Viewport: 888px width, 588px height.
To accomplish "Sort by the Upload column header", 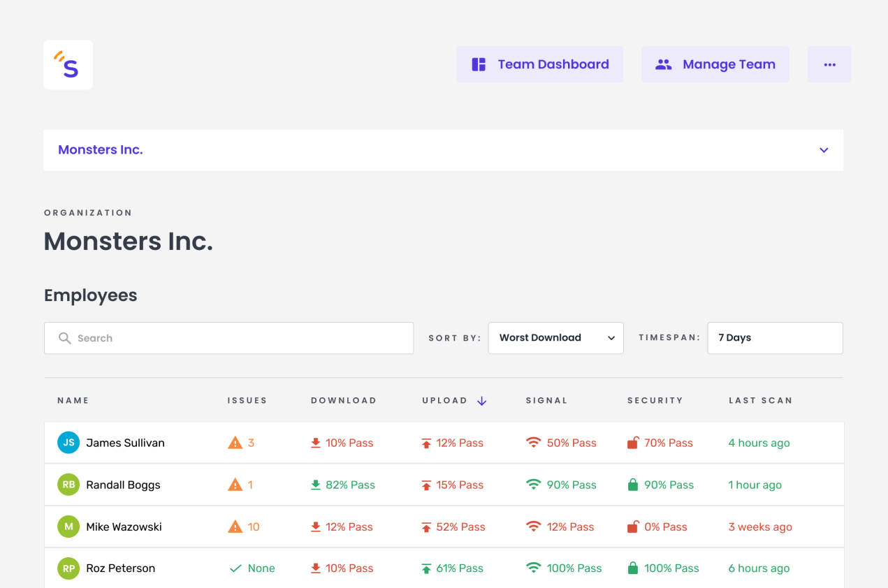I will tap(444, 401).
